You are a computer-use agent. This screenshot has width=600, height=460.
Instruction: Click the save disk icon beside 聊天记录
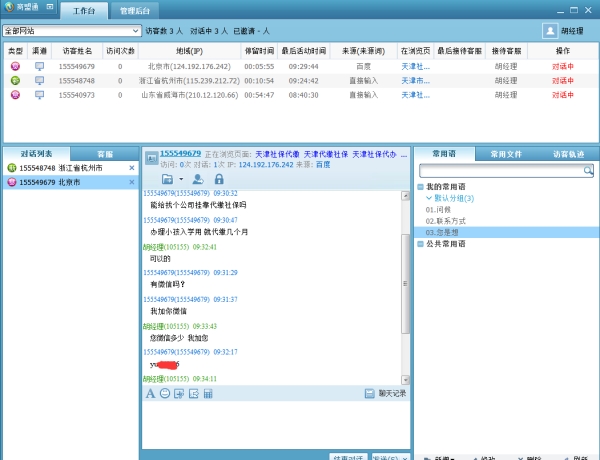coord(370,393)
